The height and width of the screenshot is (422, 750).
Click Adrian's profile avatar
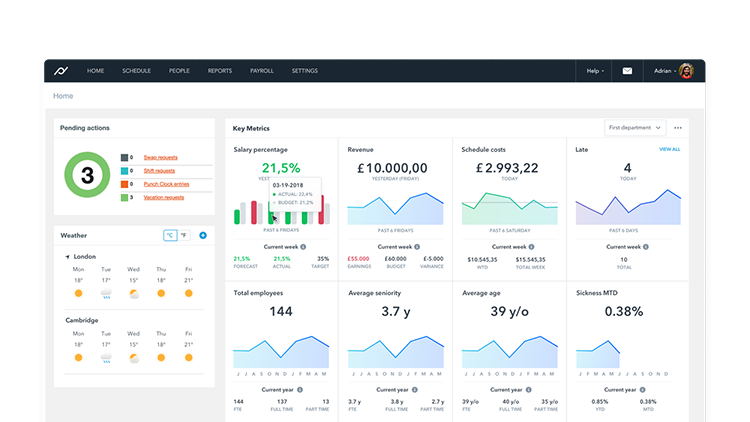coord(686,71)
